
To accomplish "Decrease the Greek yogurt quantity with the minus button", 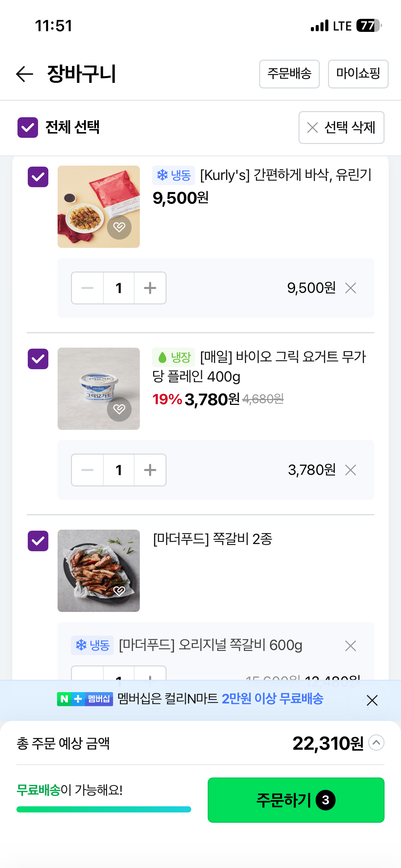I will pyautogui.click(x=87, y=470).
